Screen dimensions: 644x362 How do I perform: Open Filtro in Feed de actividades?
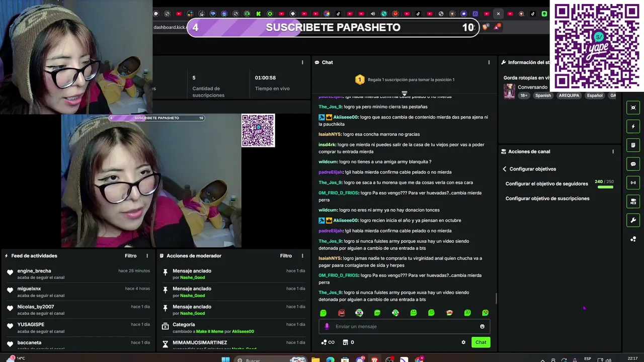pos(131,256)
